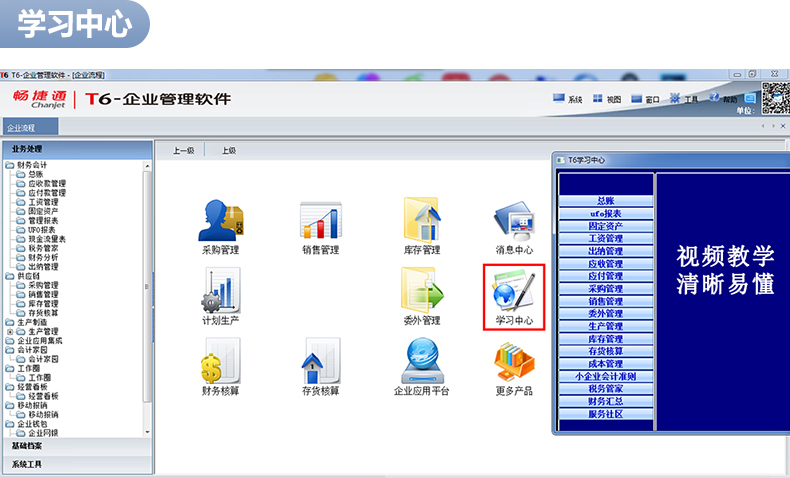Open 成本管理 lesson in T6学习中心

pos(606,364)
